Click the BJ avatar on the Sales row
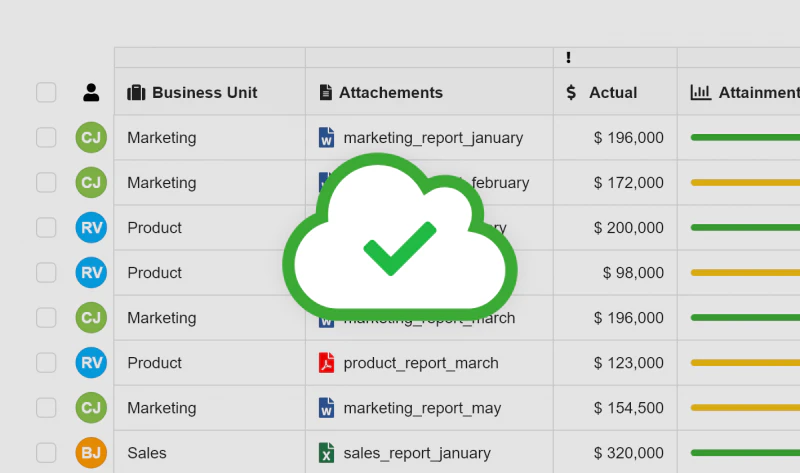The width and height of the screenshot is (800, 473). click(x=91, y=453)
